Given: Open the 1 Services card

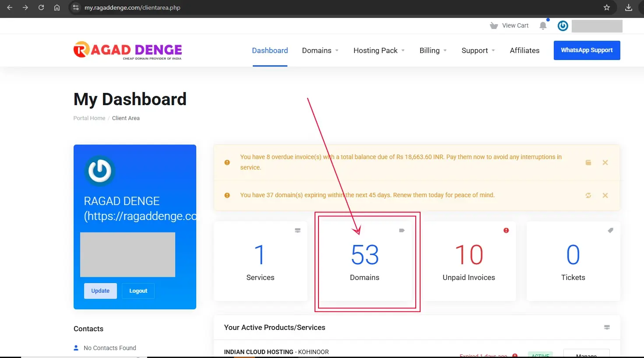Looking at the screenshot, I should (x=260, y=261).
